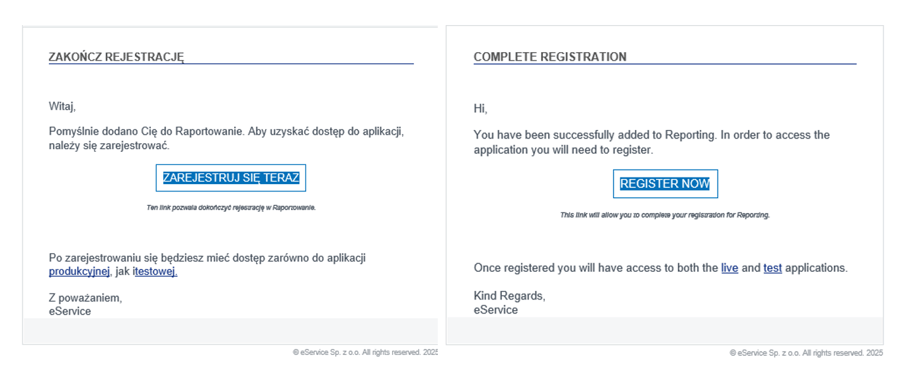Screen dimensions: 910x386
Task: Click the 'Po zarejestrowaniu się' sentence
Action: click(x=207, y=265)
